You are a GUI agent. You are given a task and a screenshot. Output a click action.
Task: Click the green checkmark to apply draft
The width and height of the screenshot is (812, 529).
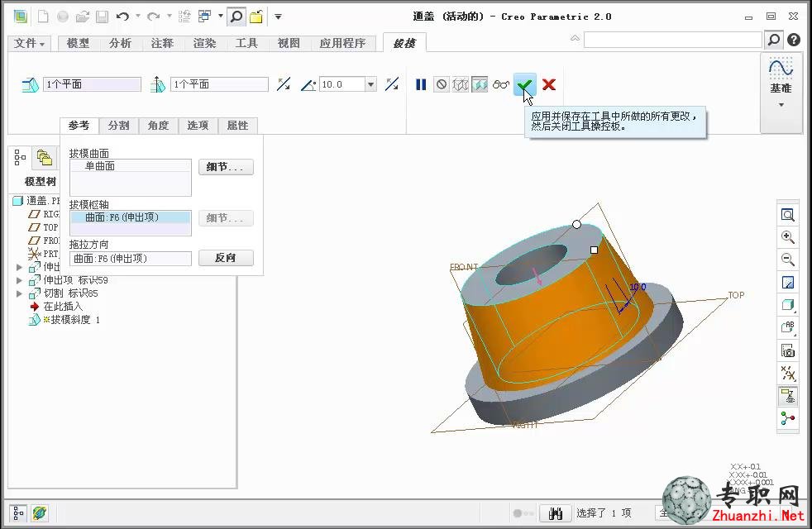524,84
